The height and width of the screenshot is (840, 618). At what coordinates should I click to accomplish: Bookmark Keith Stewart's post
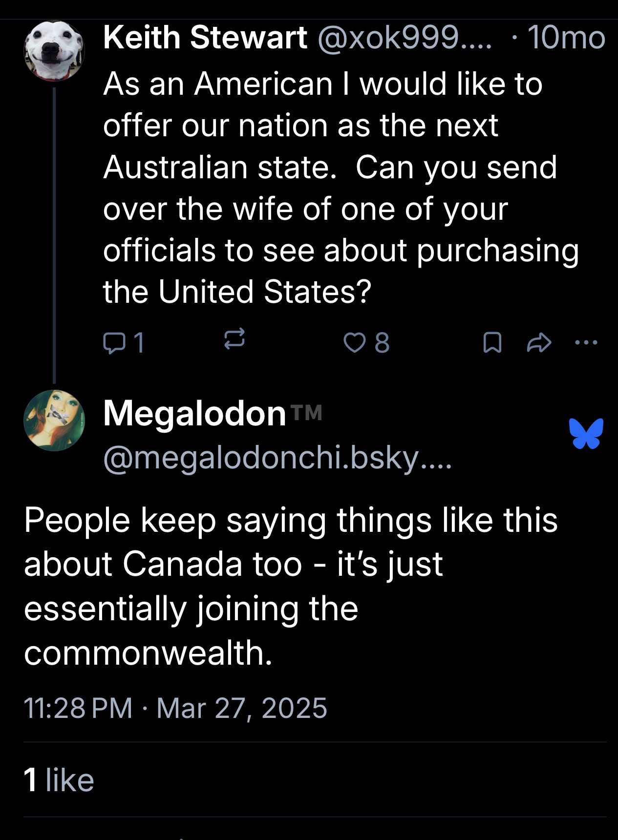pyautogui.click(x=492, y=342)
